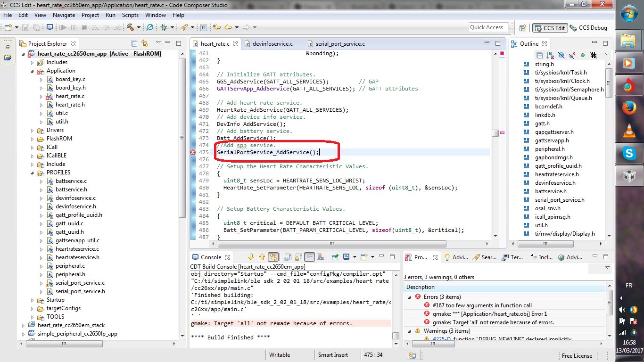Click the Back navigation arrow icon
644x362 pixels.
[x=228, y=27]
